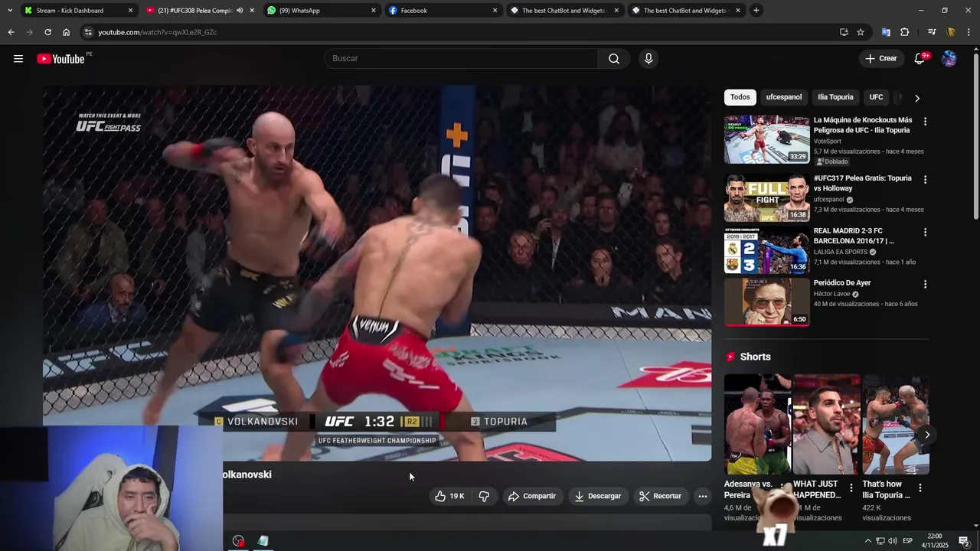Screen dimensions: 980x551
Task: Click the magnifying glass search button
Action: click(614, 59)
